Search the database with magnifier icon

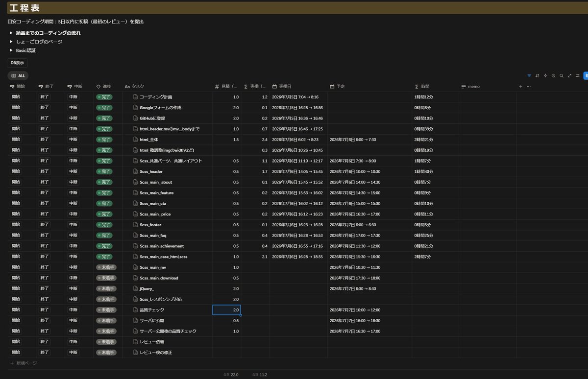[562, 76]
